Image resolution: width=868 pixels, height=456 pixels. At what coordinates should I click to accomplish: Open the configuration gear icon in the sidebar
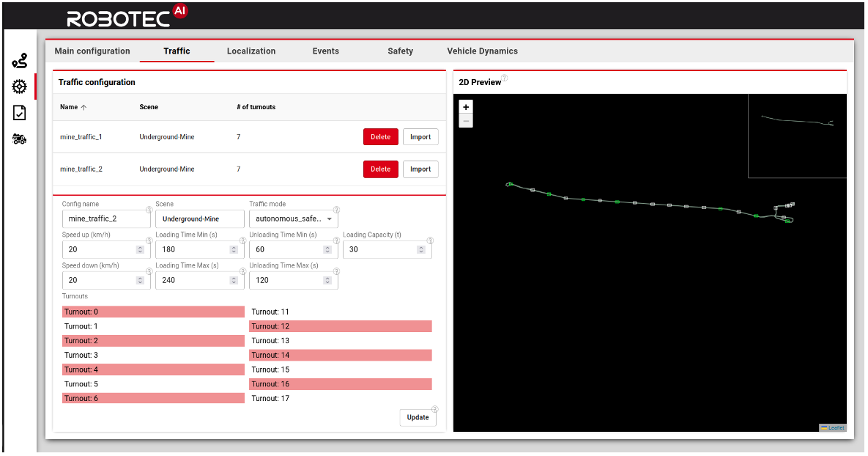tap(20, 86)
